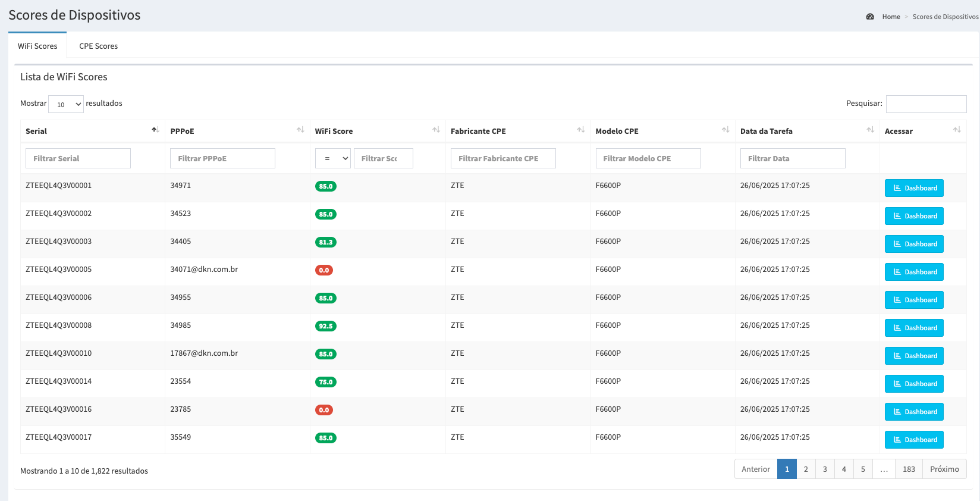Screen dimensions: 980x501
Task: Click the Filtrar Serial input field
Action: click(x=78, y=158)
